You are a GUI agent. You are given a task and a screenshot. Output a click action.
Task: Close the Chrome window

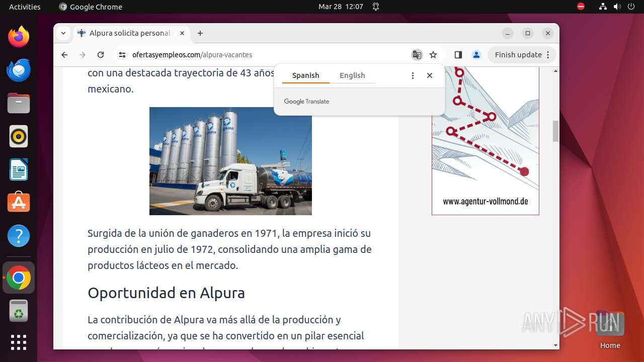pyautogui.click(x=548, y=33)
